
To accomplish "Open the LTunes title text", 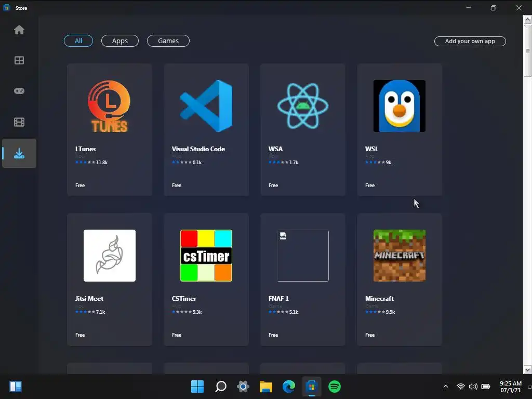I will 86,149.
